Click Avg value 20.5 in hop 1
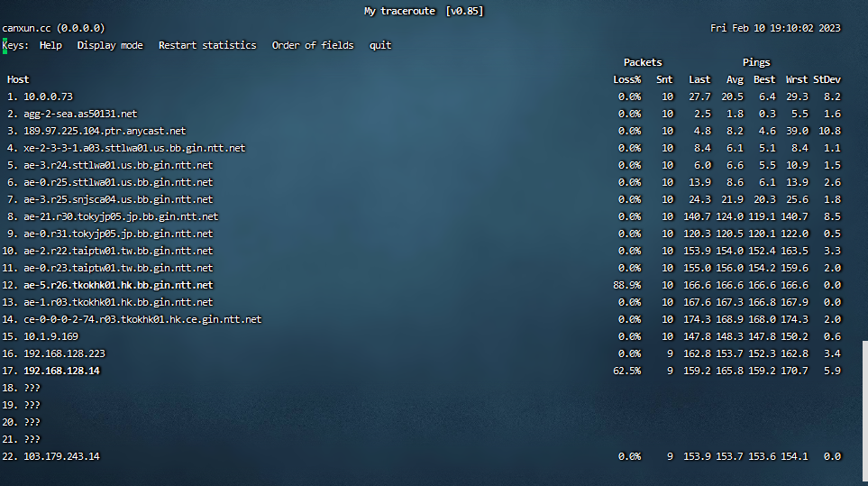The image size is (868, 486). pos(732,96)
